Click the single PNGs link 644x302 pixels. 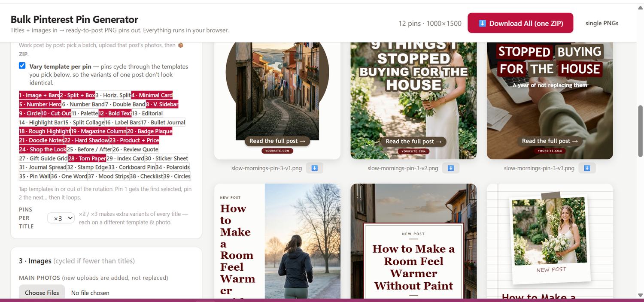pos(602,23)
